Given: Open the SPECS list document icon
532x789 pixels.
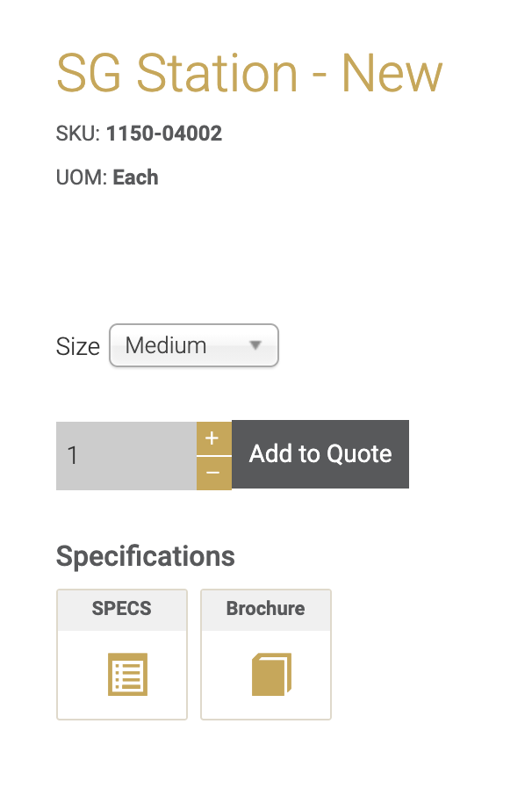Looking at the screenshot, I should coord(127,674).
